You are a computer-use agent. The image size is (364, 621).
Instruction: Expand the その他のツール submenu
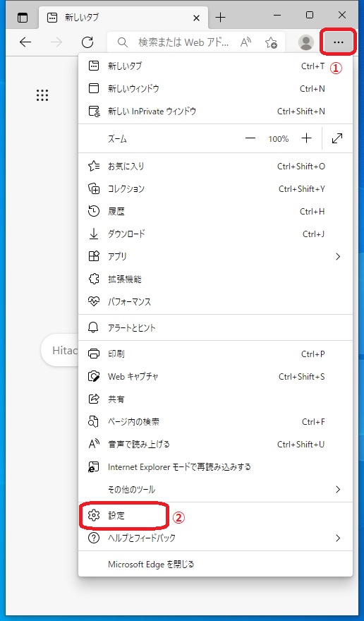pyautogui.click(x=215, y=490)
